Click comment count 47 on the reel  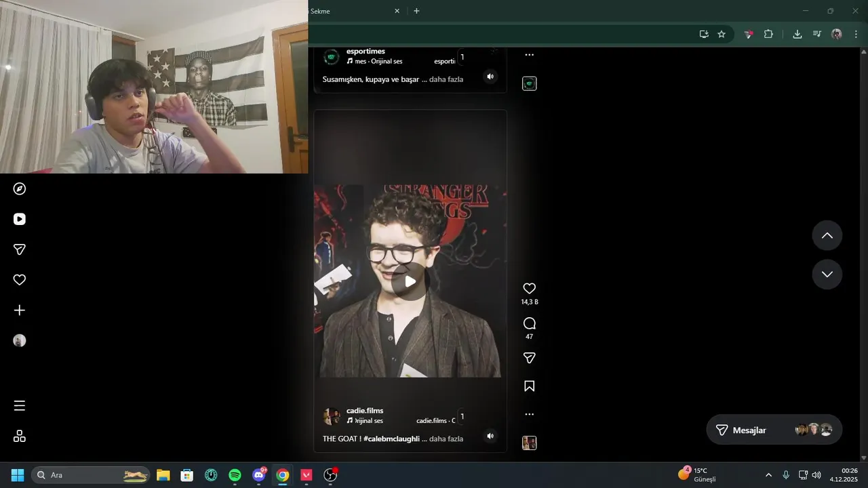point(530,337)
